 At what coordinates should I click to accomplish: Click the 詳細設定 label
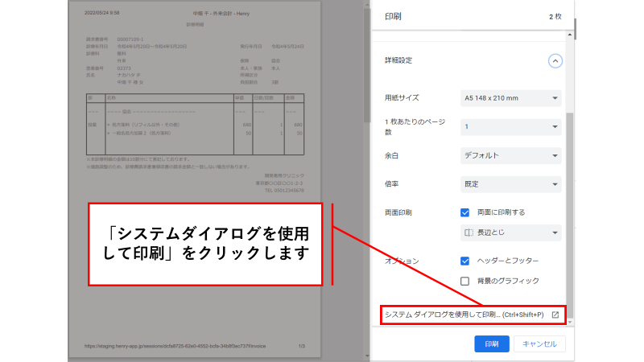coord(398,60)
